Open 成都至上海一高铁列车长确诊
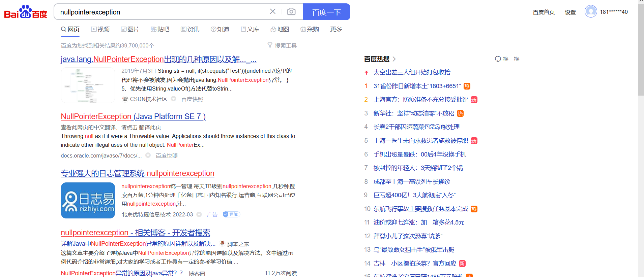Screen dimensions: 644x277 (x=412, y=181)
